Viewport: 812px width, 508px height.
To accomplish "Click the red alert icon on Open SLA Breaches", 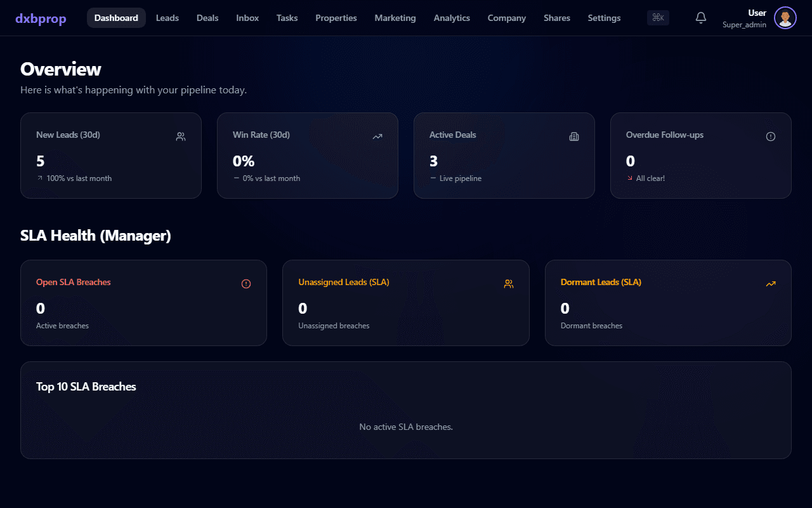I will pos(246,284).
